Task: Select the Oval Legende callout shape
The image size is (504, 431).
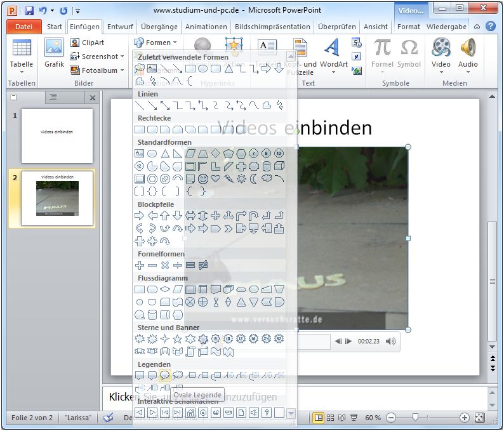Action: click(164, 375)
